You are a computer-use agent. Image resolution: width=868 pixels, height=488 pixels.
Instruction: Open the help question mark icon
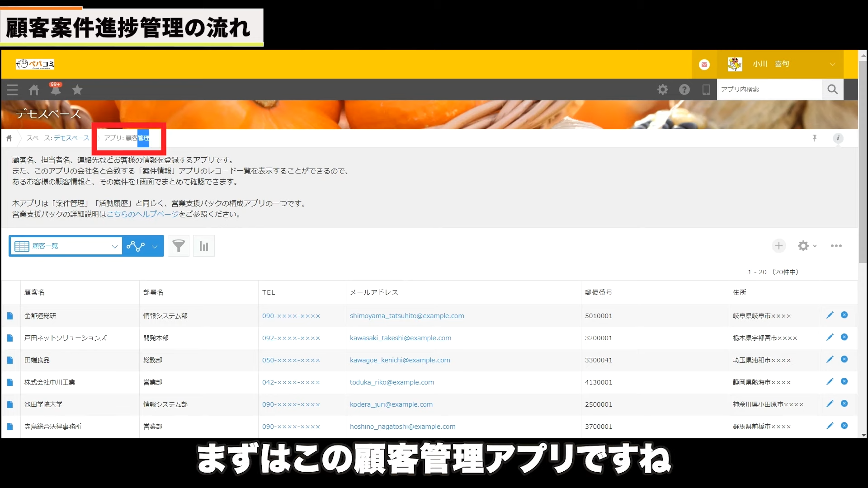(x=684, y=89)
